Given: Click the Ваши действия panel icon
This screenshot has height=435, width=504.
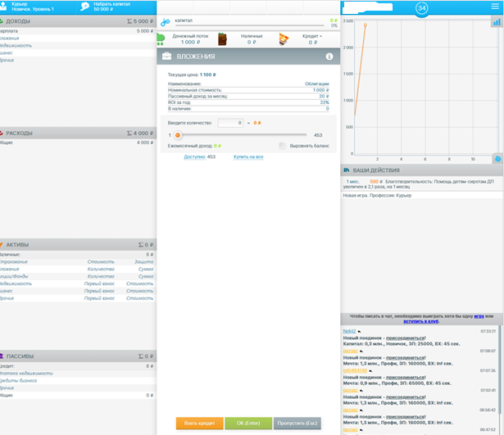Looking at the screenshot, I should (347, 170).
